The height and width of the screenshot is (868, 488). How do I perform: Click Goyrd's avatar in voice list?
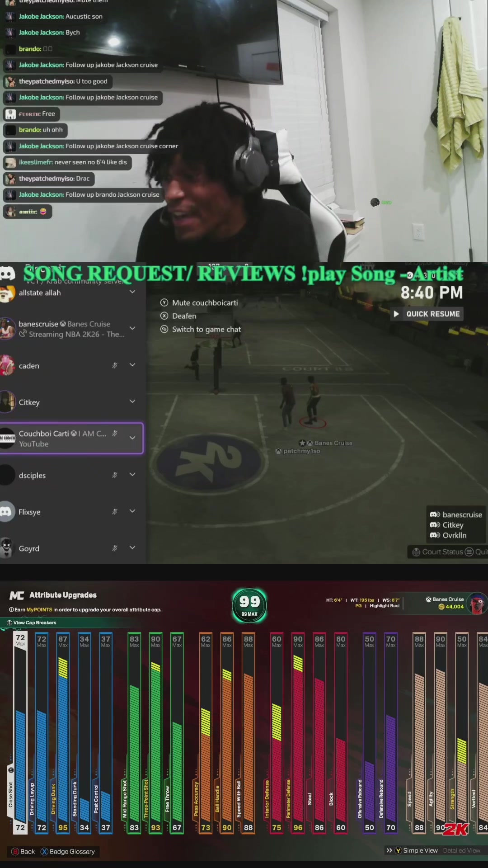(x=6, y=548)
